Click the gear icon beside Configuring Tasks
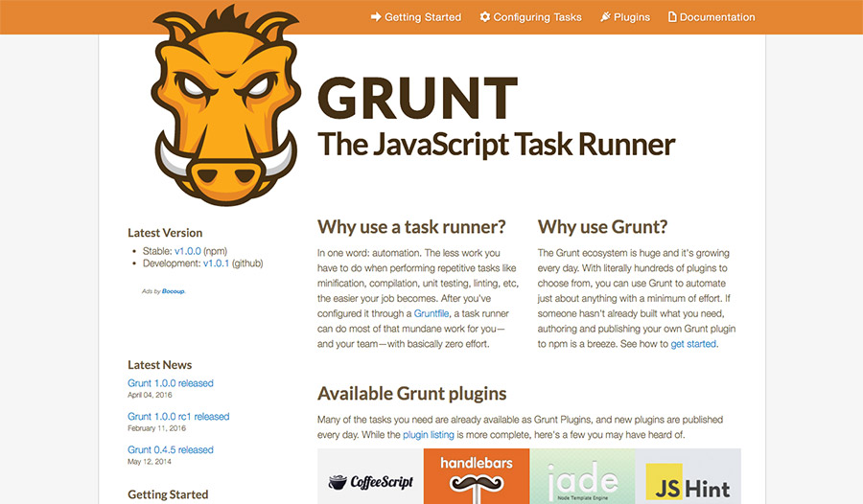The image size is (863, 504). click(x=485, y=17)
